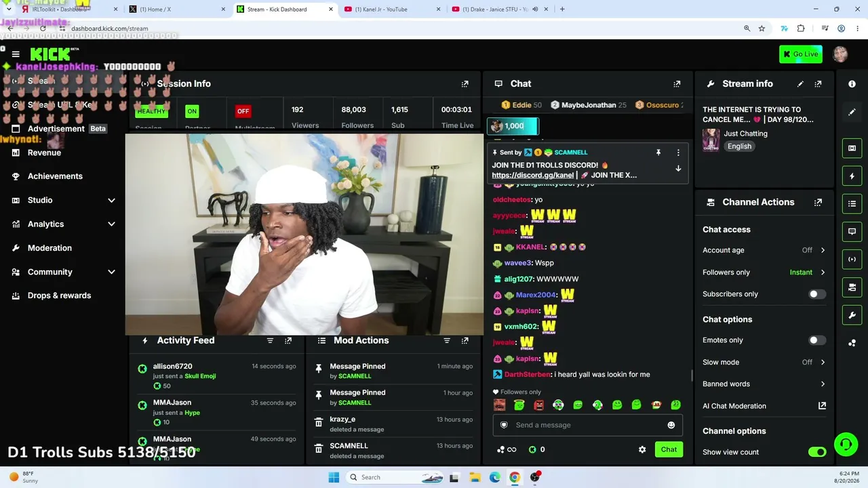Expand the pinned message with the arrow
This screenshot has height=488, width=868.
pyautogui.click(x=678, y=168)
